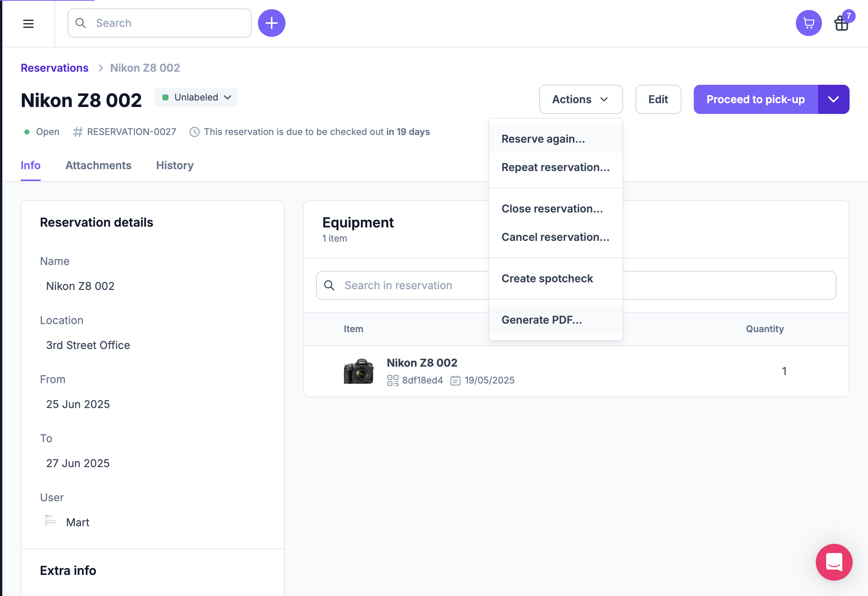Click the 8df18ed4 code text
The height and width of the screenshot is (596, 868).
pos(422,380)
